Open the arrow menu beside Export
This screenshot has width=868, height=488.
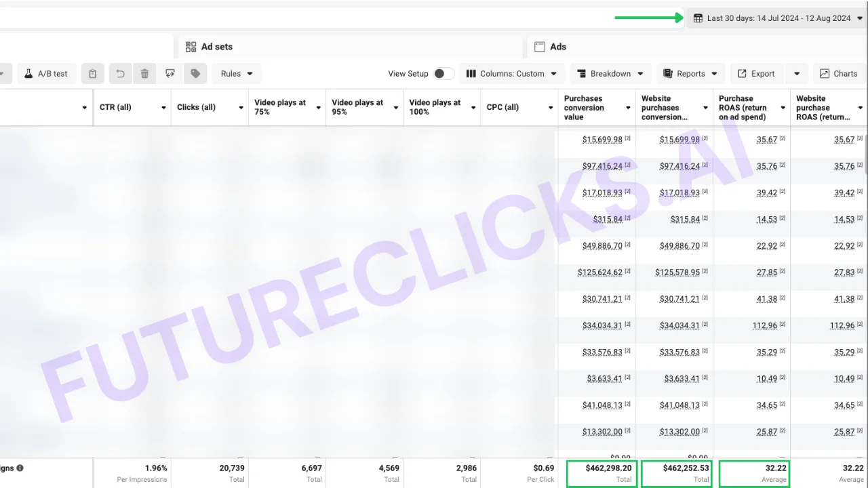[797, 73]
